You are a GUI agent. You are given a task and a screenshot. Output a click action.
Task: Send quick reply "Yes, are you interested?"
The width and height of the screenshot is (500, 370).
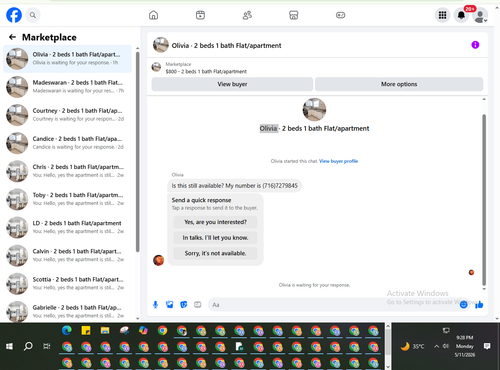coord(215,222)
